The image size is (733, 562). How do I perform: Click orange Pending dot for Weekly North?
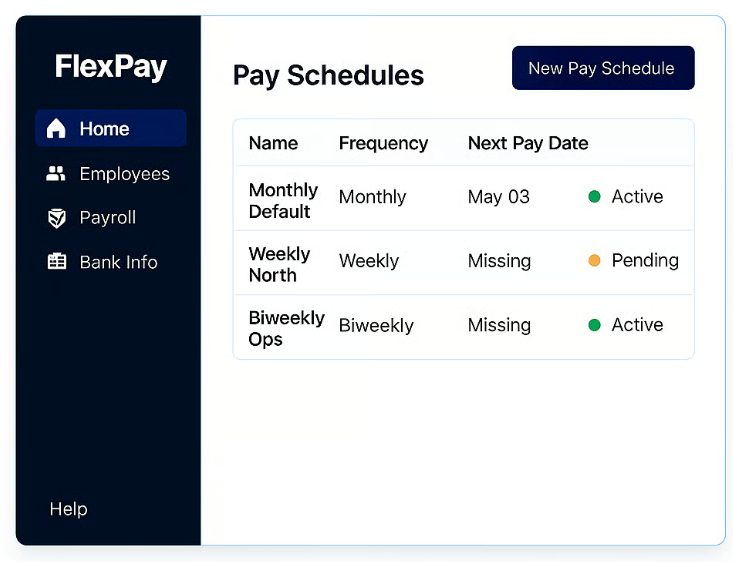(x=594, y=261)
